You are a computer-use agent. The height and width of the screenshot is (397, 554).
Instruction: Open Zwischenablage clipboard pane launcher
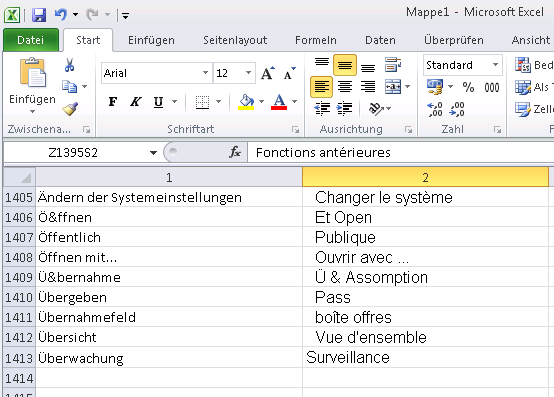point(86,130)
